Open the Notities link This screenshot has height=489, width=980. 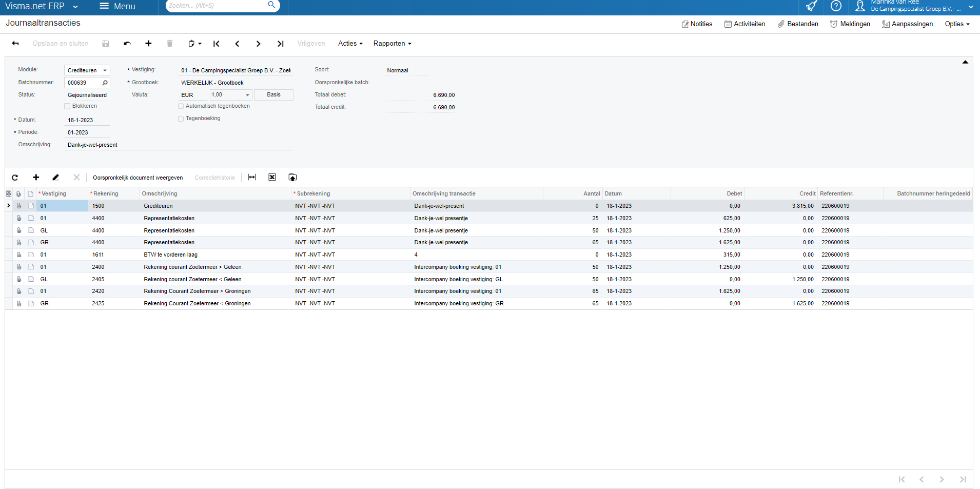(697, 24)
